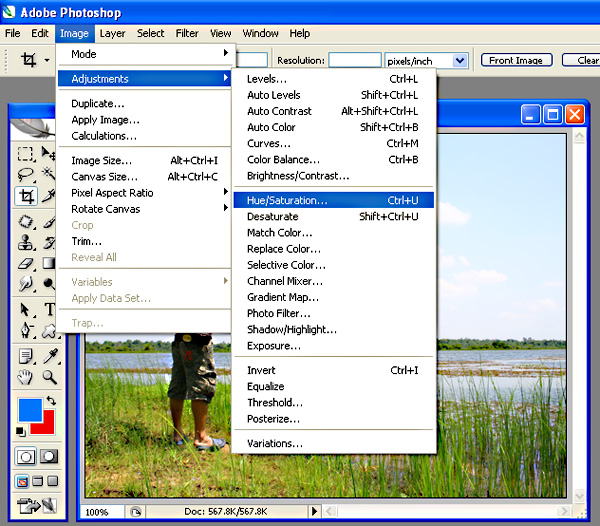The width and height of the screenshot is (600, 526).
Task: Open the Layer menu
Action: pos(112,34)
